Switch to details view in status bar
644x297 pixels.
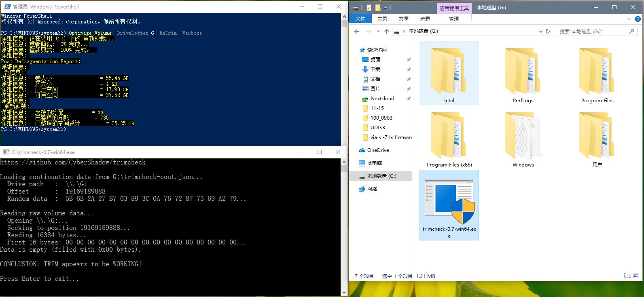pos(627,276)
